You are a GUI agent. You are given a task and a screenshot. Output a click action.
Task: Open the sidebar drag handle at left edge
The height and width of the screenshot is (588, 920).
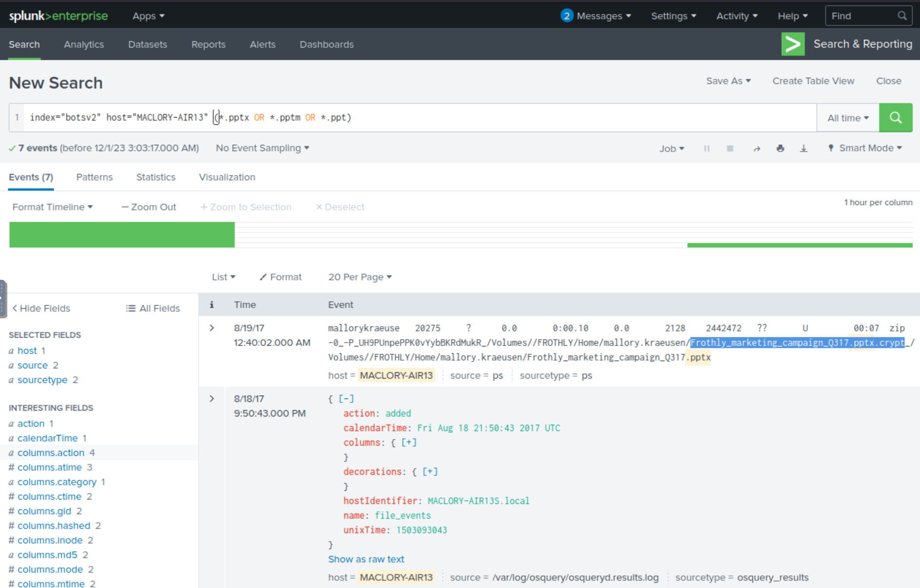[3, 298]
